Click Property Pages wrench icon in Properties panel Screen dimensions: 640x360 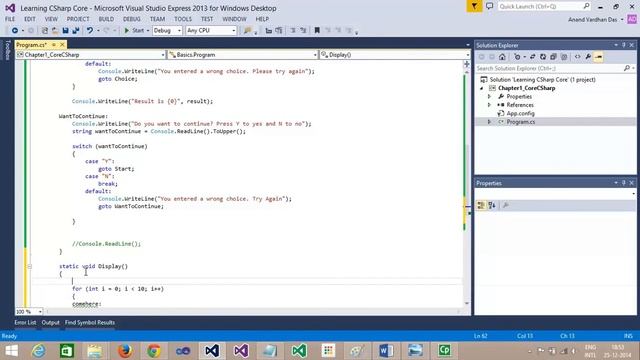coord(506,205)
